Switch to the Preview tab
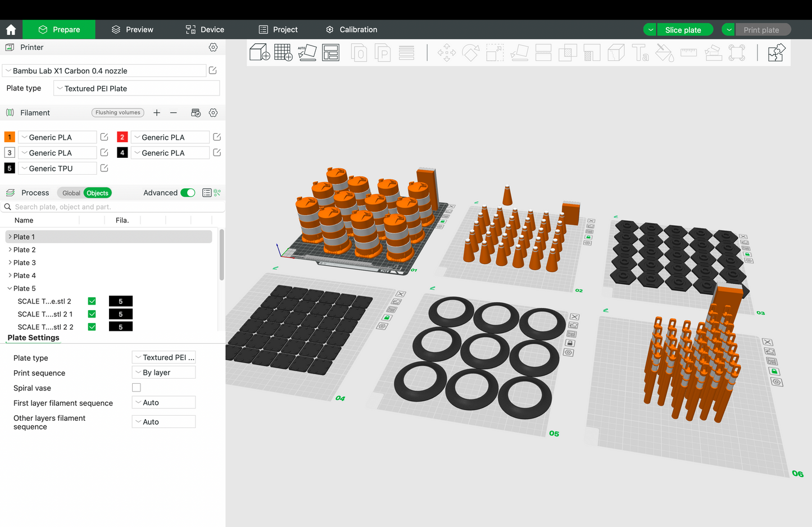The height and width of the screenshot is (527, 812). point(132,30)
